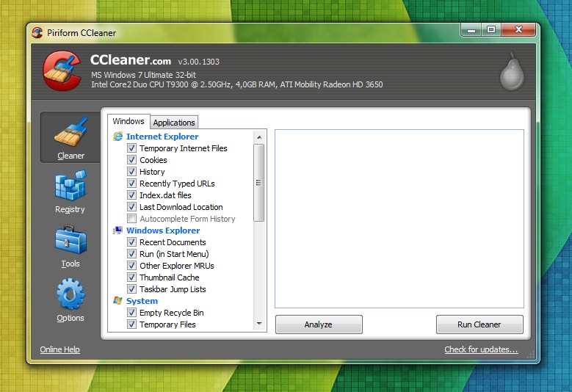Open the Tools toolbox icon

pos(70,239)
